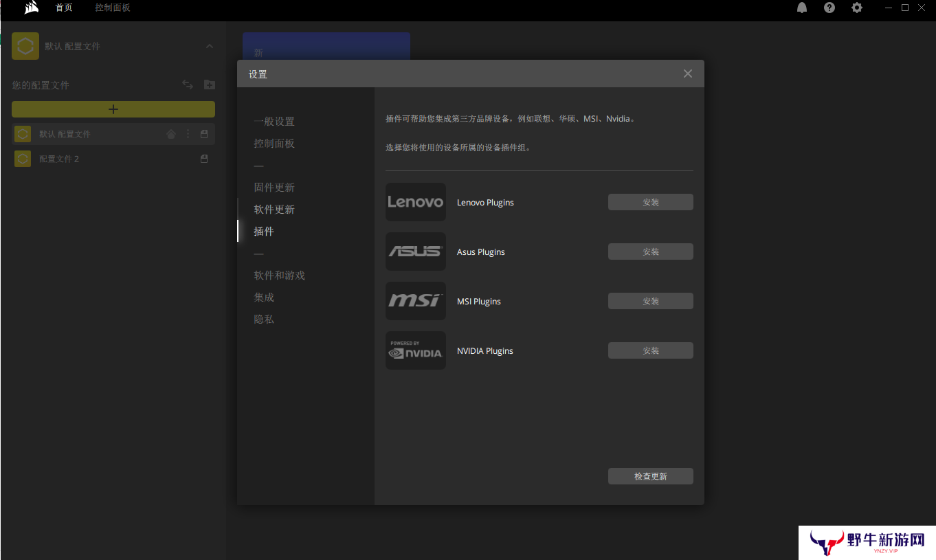Select the 配置文件 2 profile name
Screen dimensions: 936x560
(x=59, y=159)
